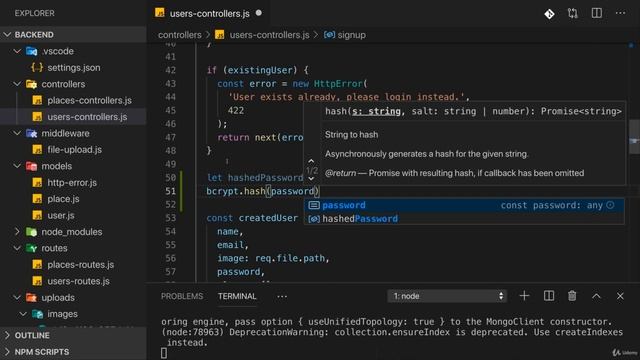
Task: Click the open changes compare icon
Action: click(573, 13)
